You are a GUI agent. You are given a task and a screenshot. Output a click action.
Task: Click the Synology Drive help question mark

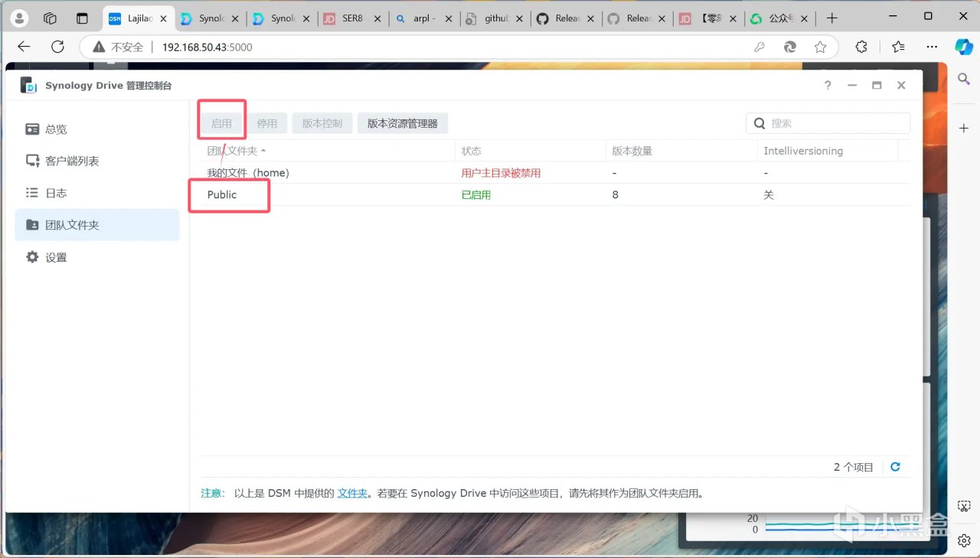pyautogui.click(x=828, y=86)
